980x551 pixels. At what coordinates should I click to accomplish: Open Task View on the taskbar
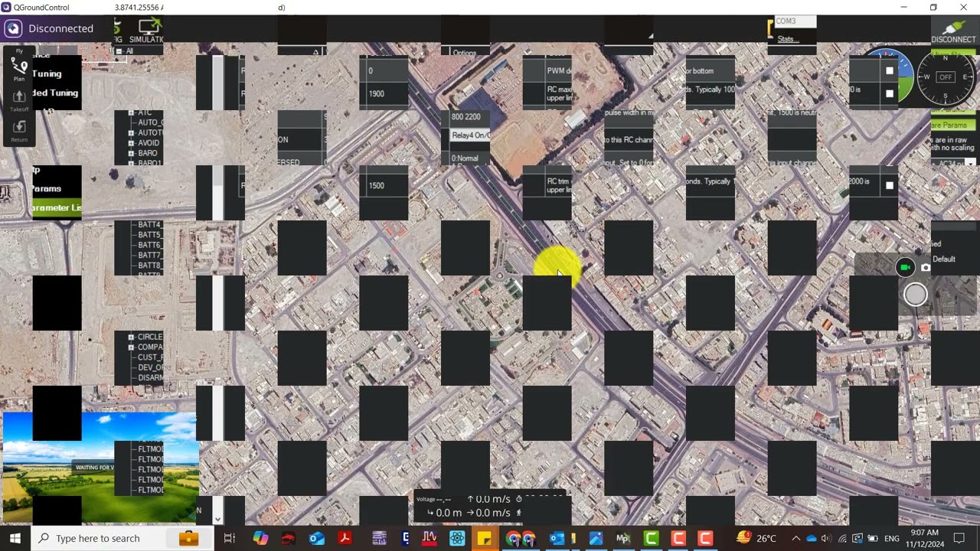(x=229, y=539)
